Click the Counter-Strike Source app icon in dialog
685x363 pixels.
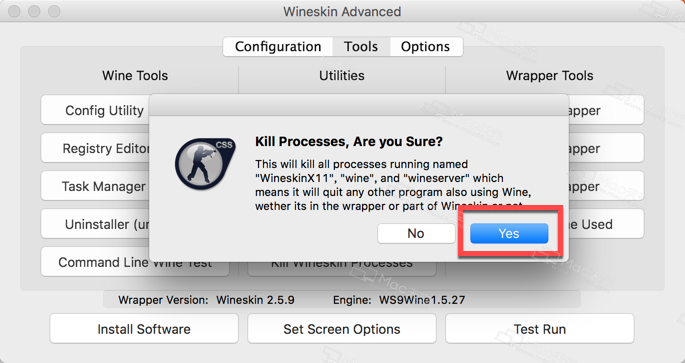[205, 164]
